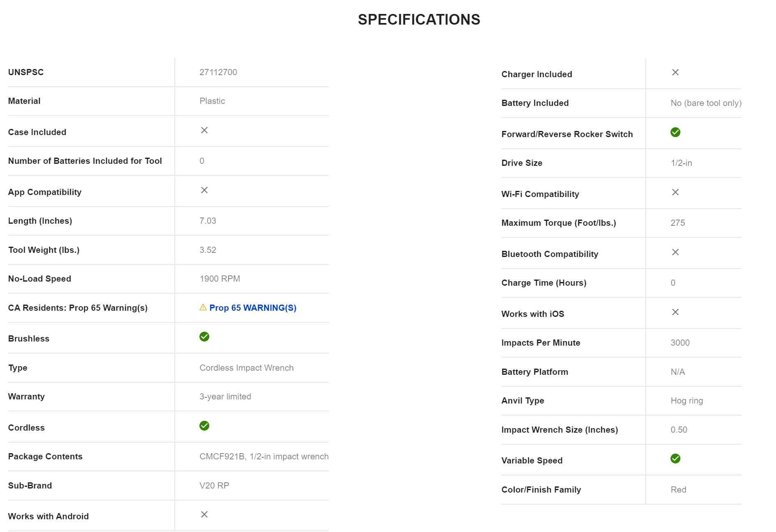
Task: Click the Prop 65 WARNING(S) link
Action: tap(252, 308)
